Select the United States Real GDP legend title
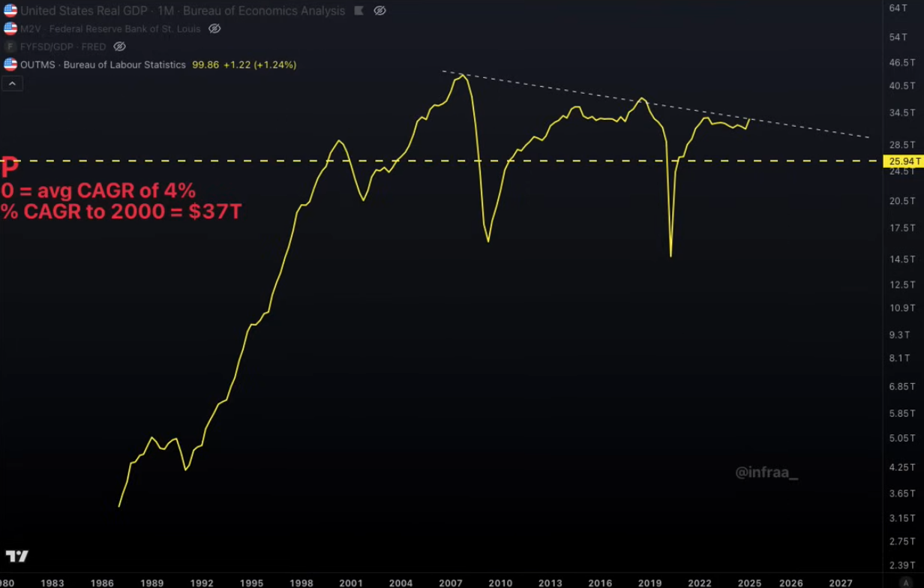 coord(85,10)
